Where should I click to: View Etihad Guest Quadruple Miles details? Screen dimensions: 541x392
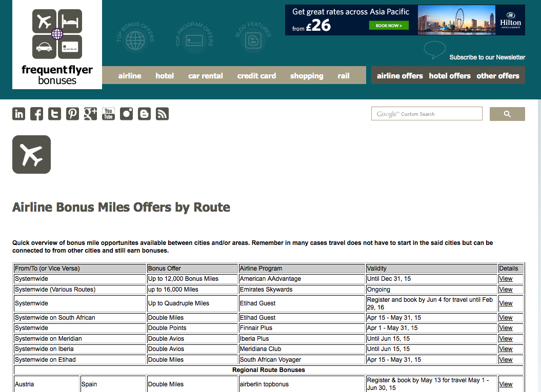pyautogui.click(x=506, y=303)
